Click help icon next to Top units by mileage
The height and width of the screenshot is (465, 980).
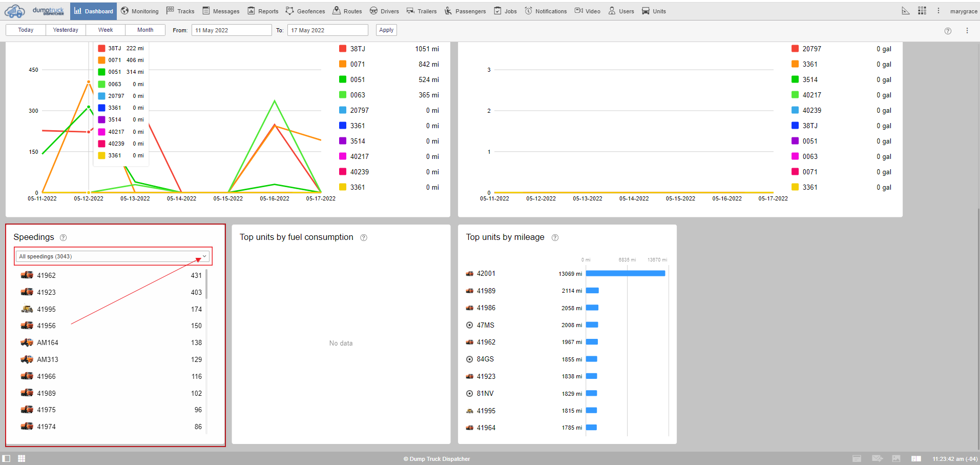tap(555, 237)
